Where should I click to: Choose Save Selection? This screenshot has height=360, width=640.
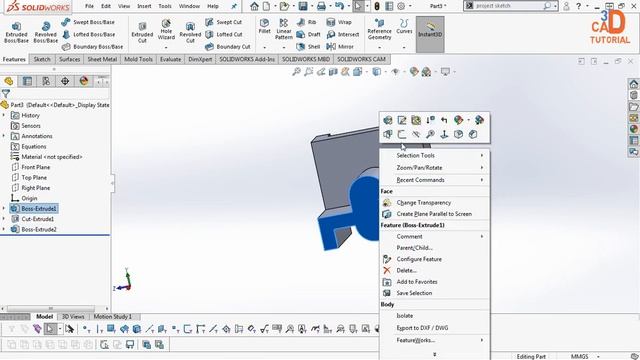click(x=434, y=293)
